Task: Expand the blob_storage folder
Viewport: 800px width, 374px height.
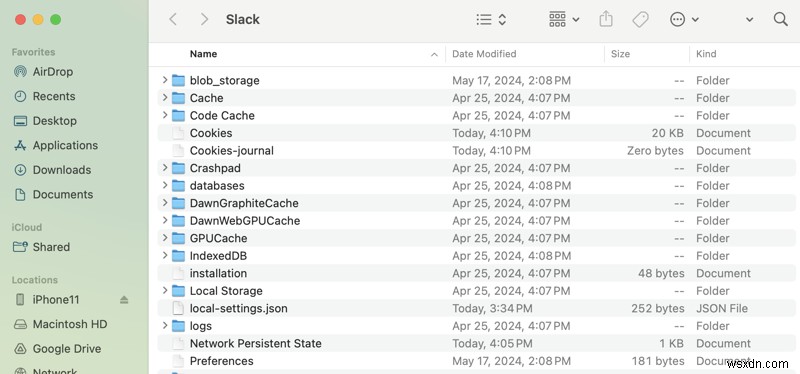Action: pyautogui.click(x=164, y=80)
